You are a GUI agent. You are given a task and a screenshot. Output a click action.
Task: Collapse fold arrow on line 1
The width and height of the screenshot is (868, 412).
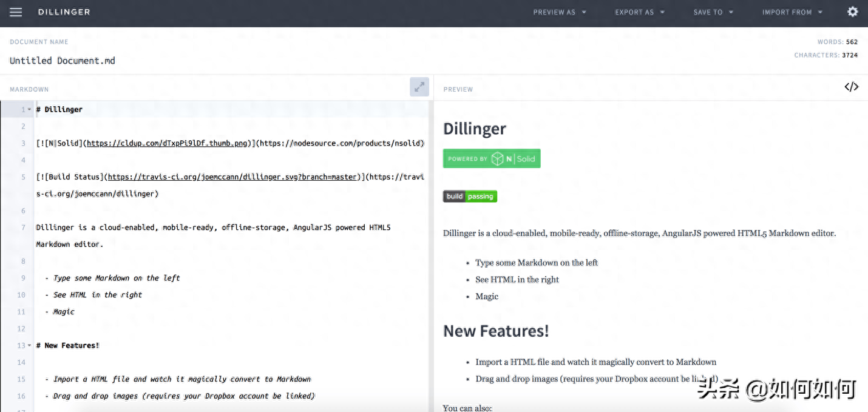tap(29, 110)
